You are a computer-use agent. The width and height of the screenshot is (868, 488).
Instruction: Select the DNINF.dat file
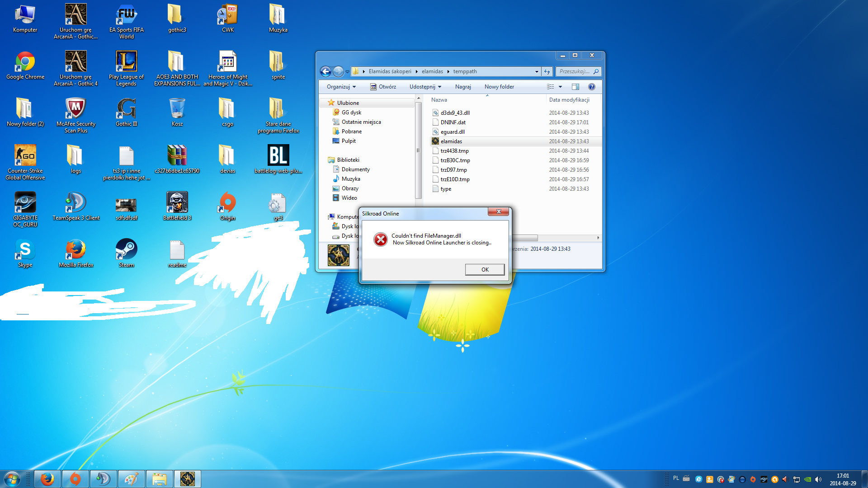[515, 122]
